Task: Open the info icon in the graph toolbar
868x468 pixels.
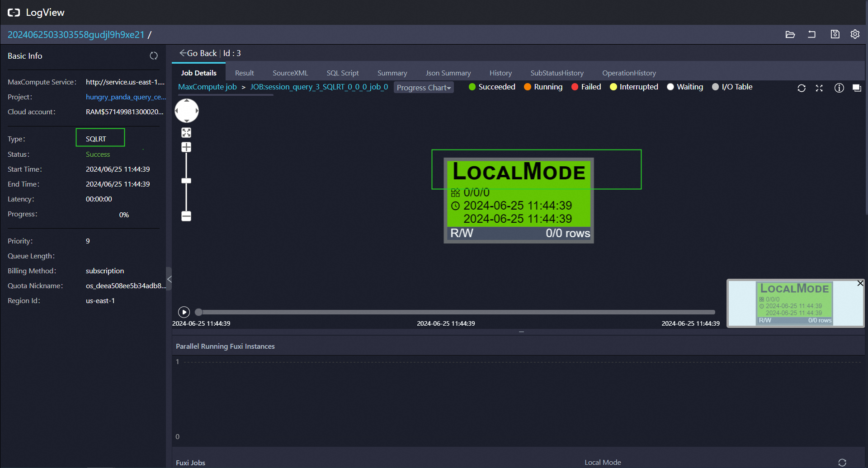Action: click(839, 88)
